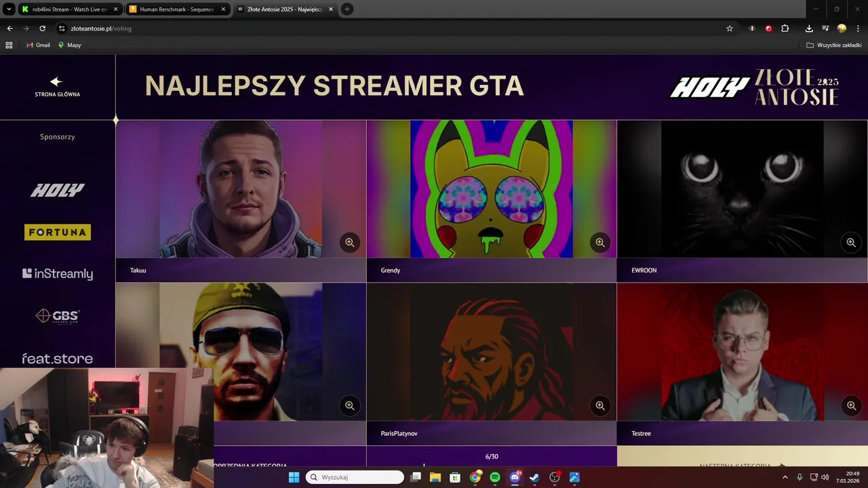The width and height of the screenshot is (868, 488).
Task: Click the 6/30 category progress counter
Action: (492, 456)
